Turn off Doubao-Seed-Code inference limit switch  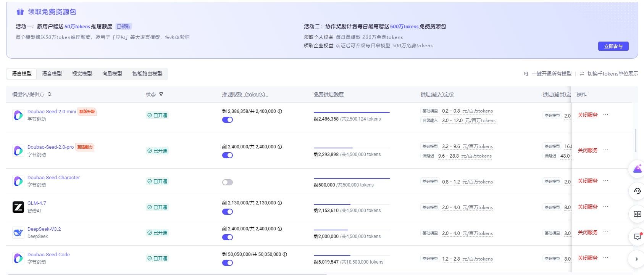pyautogui.click(x=228, y=263)
